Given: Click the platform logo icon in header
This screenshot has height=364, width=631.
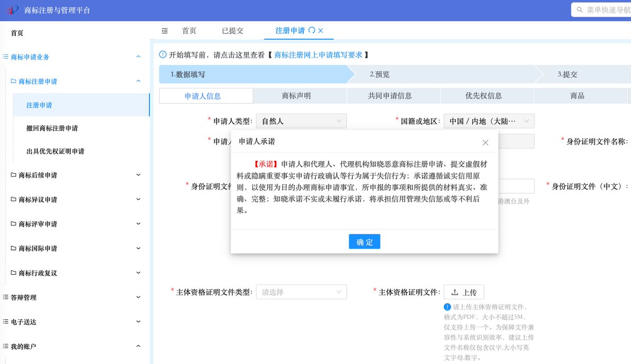Looking at the screenshot, I should click(12, 10).
